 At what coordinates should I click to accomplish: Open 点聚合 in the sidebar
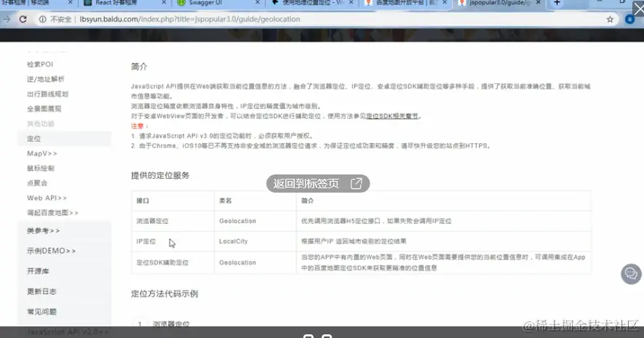pyautogui.click(x=37, y=183)
